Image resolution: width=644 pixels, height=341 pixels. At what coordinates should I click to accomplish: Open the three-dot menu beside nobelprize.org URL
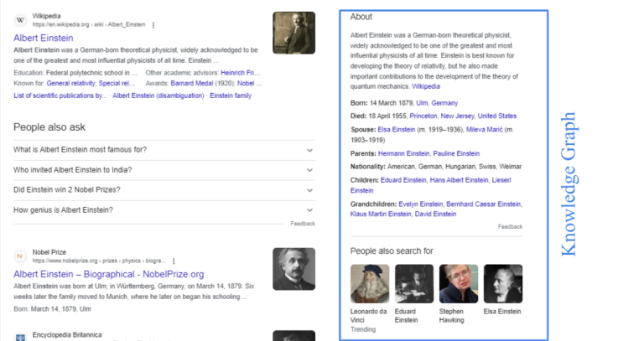pyautogui.click(x=174, y=261)
